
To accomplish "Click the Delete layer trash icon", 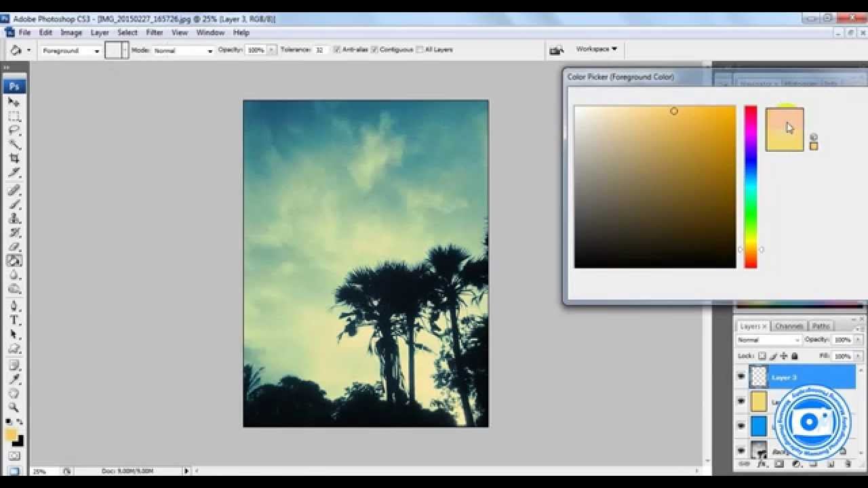I will (848, 464).
